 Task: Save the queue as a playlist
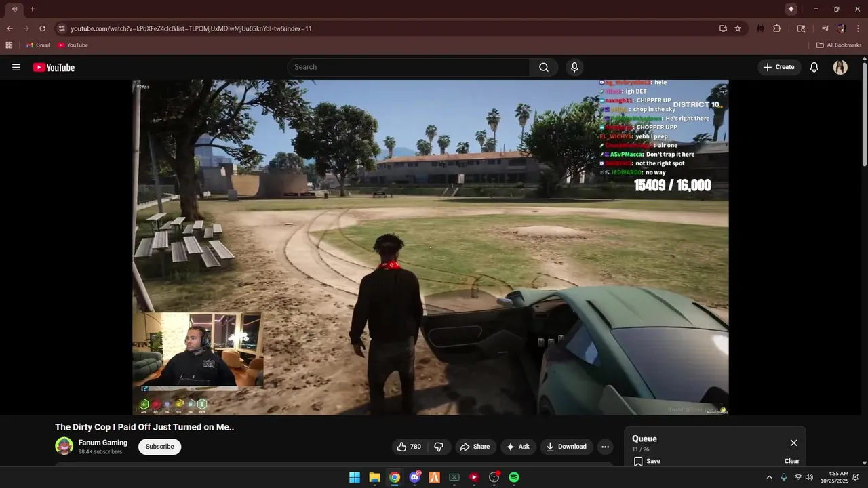point(647,461)
